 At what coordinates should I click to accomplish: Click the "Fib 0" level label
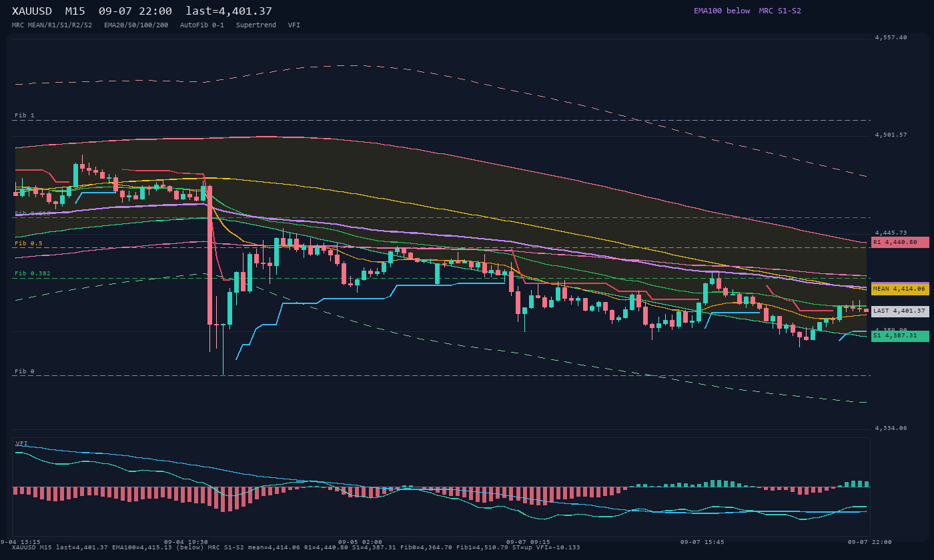point(25,371)
